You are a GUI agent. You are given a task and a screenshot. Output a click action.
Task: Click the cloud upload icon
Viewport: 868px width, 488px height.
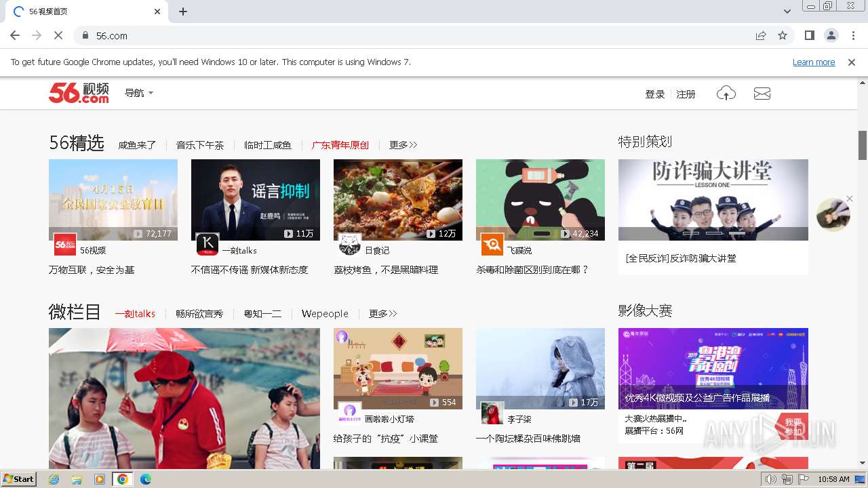click(x=726, y=94)
